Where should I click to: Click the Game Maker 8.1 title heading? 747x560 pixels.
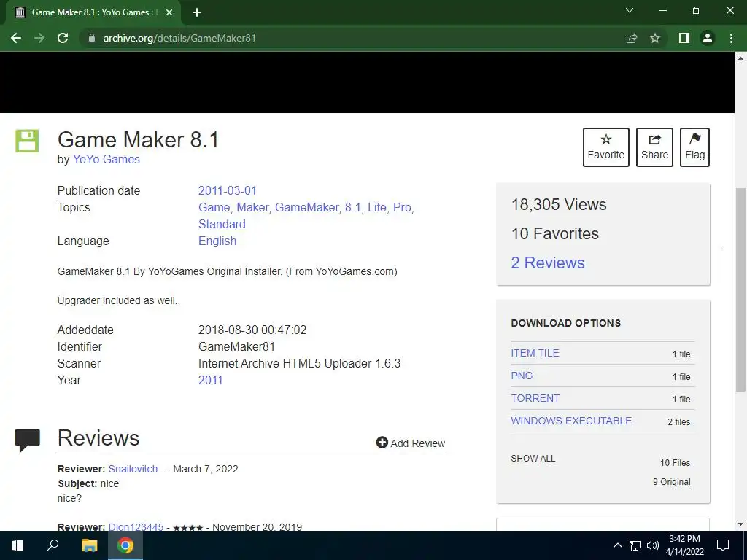point(138,140)
